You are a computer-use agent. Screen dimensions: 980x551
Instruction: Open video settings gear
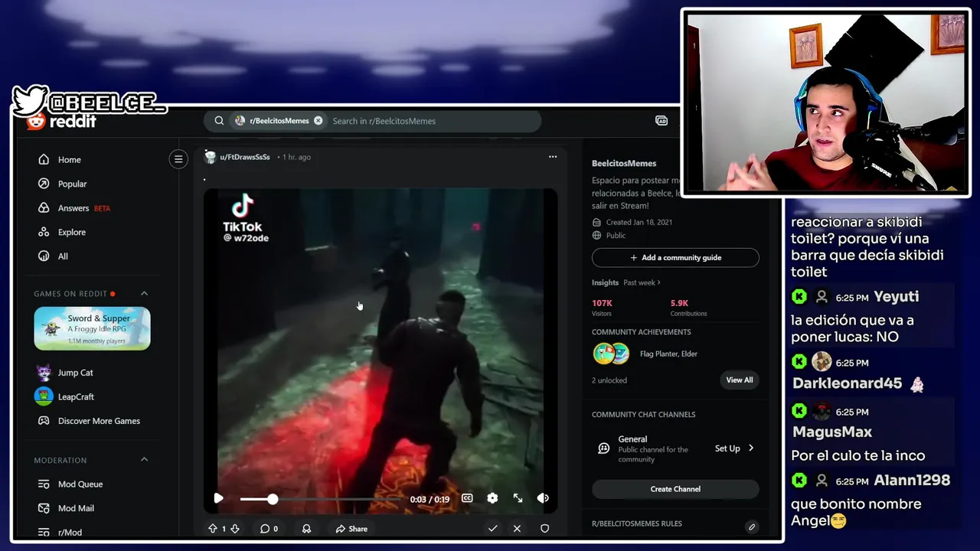[492, 498]
